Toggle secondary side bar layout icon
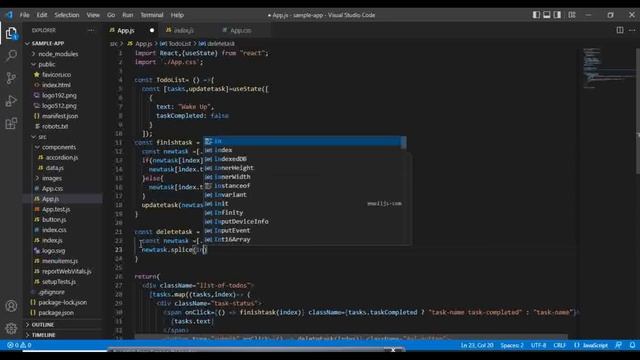The height and width of the screenshot is (360, 640). [x=557, y=15]
